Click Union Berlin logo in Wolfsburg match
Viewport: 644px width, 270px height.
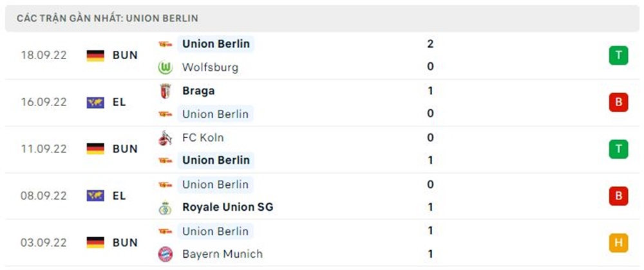(166, 44)
